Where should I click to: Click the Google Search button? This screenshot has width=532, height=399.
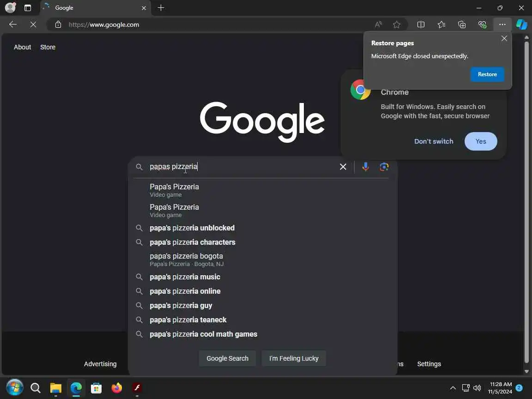coord(227,358)
